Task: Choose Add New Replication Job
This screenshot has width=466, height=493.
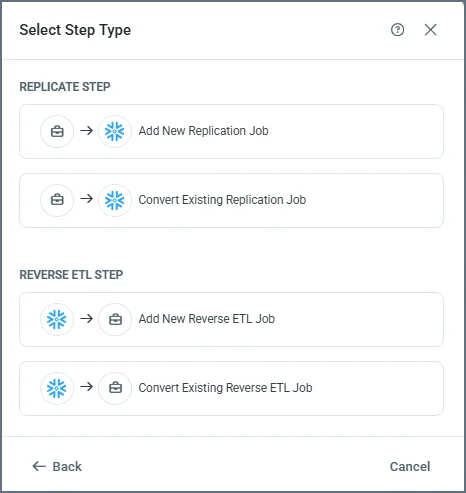Action: tap(231, 131)
